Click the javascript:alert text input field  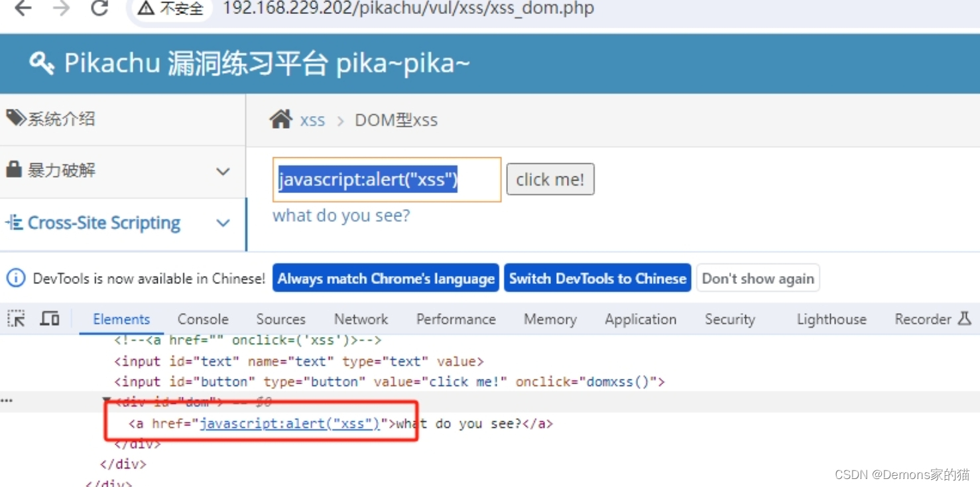point(387,179)
